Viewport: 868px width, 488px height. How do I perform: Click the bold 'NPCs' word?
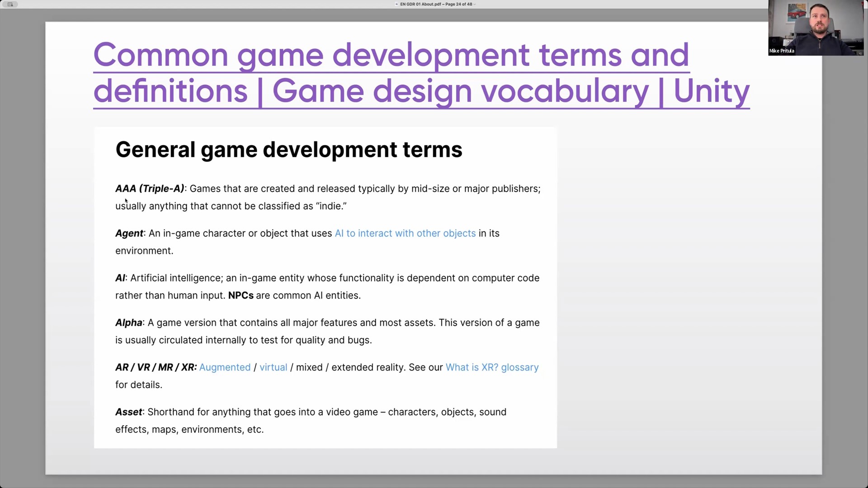click(x=241, y=296)
